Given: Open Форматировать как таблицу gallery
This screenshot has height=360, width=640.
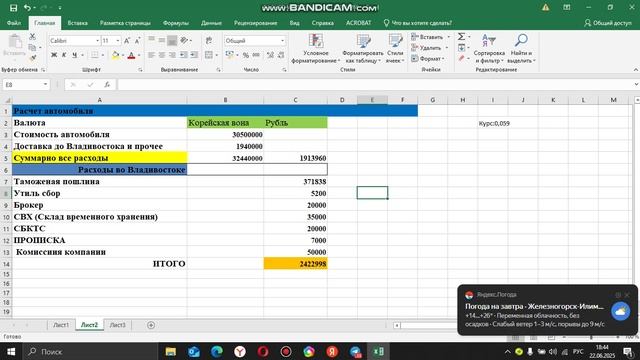Looking at the screenshot, I should tap(362, 49).
